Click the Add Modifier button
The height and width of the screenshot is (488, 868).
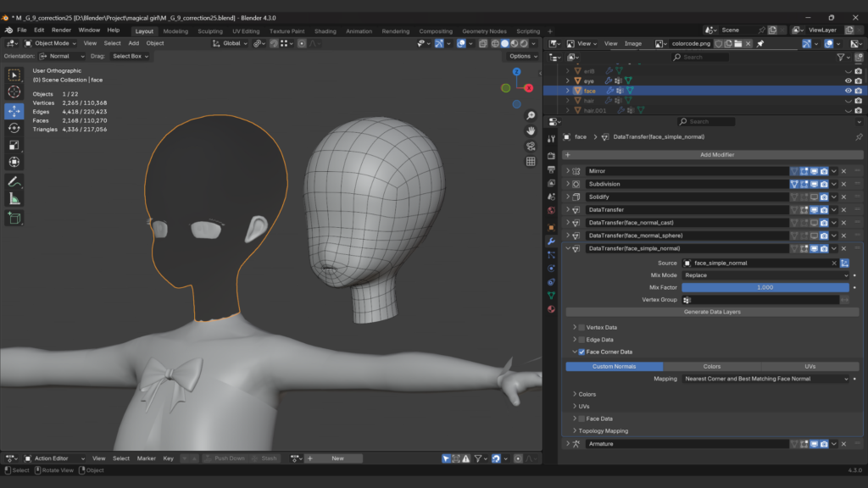[x=715, y=154]
